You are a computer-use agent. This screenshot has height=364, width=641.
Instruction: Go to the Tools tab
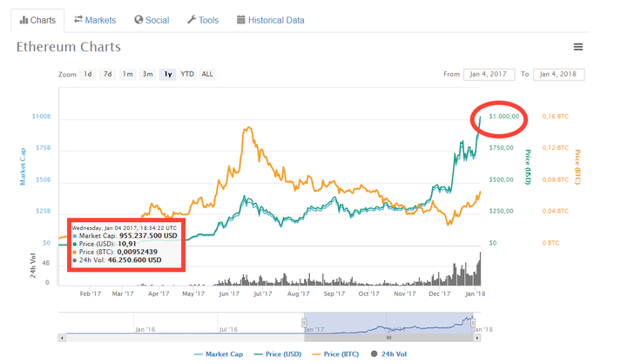(203, 20)
